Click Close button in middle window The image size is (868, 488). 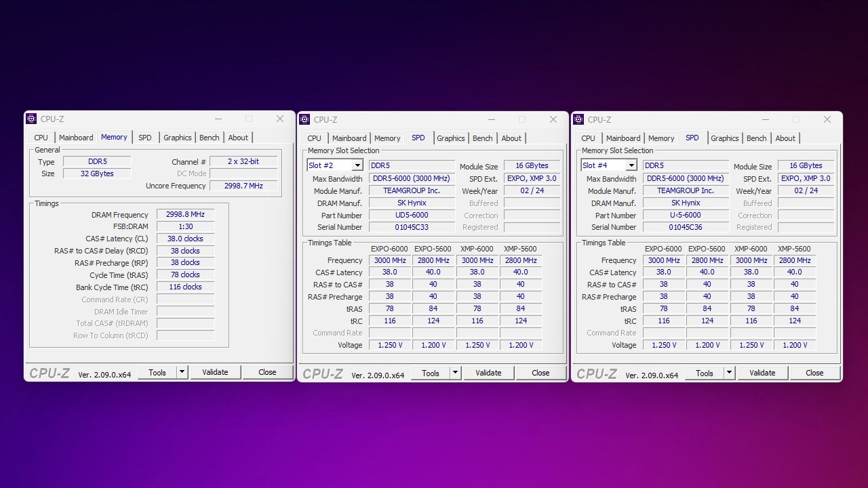coord(540,373)
